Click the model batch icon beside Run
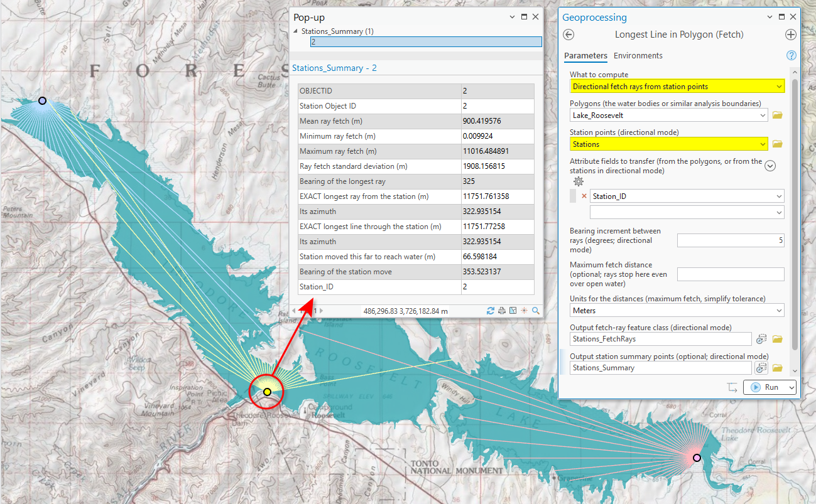This screenshot has height=504, width=816. tap(732, 387)
